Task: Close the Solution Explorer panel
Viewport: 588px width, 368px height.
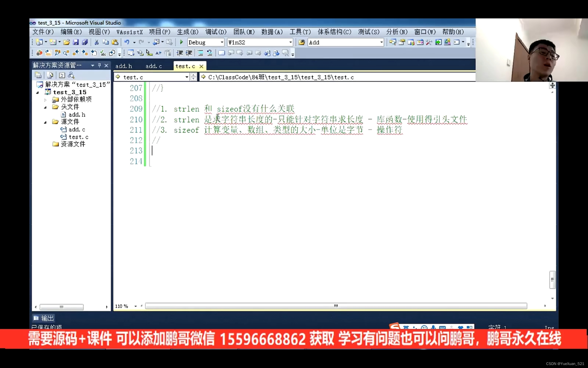Action: (106, 65)
